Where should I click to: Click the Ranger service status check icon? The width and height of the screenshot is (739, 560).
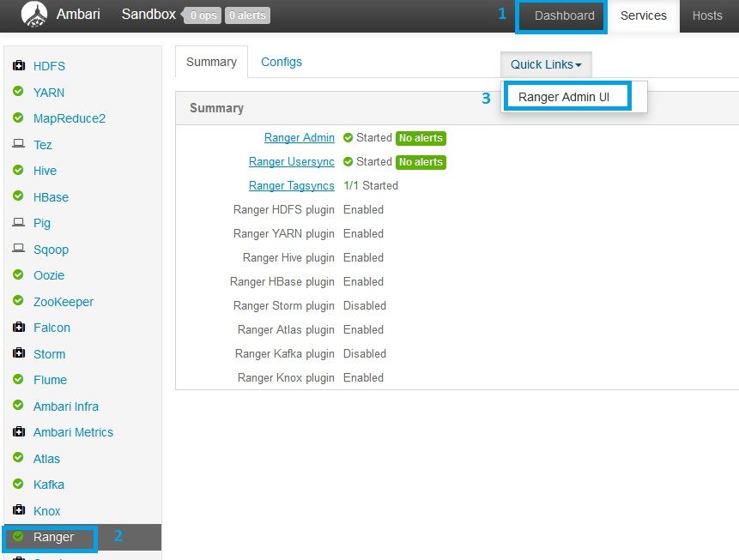[18, 537]
